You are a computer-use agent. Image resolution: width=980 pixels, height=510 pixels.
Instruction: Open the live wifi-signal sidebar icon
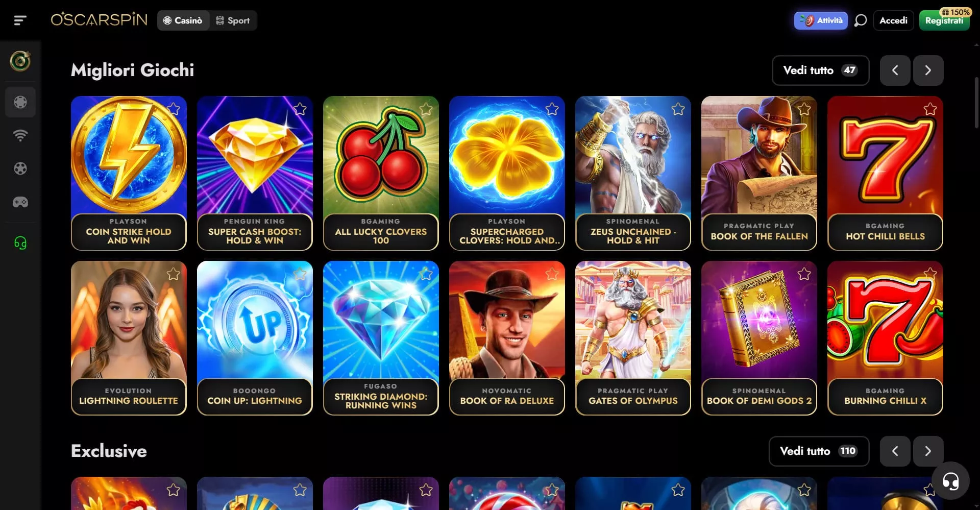point(20,135)
